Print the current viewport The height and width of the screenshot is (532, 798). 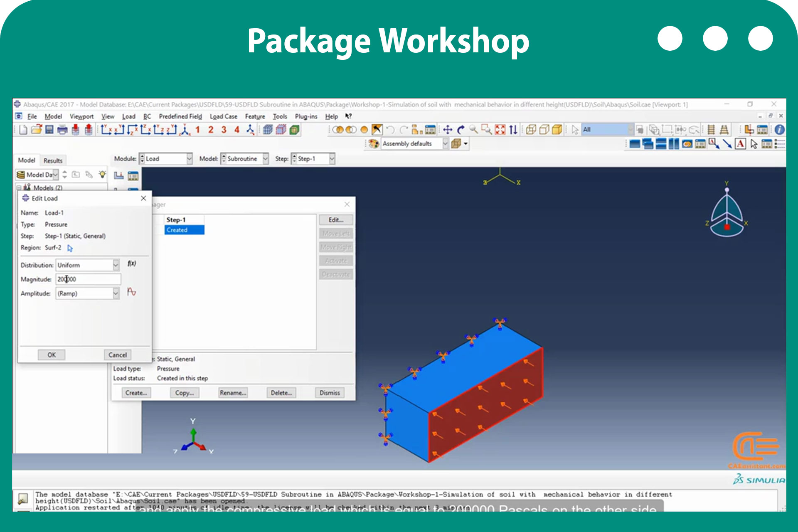tap(62, 130)
